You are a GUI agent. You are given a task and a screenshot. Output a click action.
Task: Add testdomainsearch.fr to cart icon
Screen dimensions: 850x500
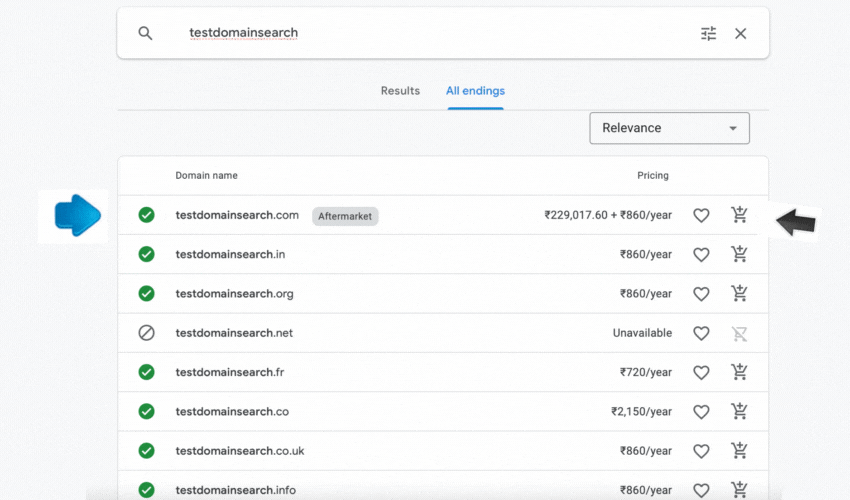pos(739,372)
